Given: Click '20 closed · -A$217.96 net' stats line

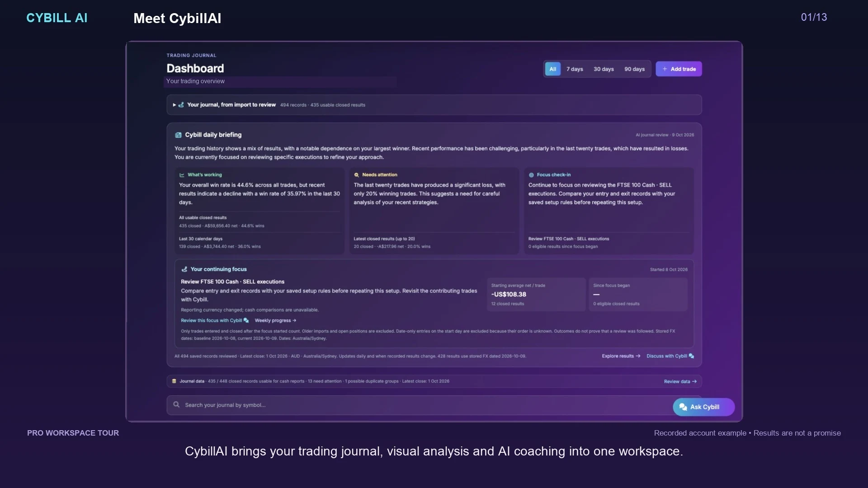Looking at the screenshot, I should coord(392,247).
